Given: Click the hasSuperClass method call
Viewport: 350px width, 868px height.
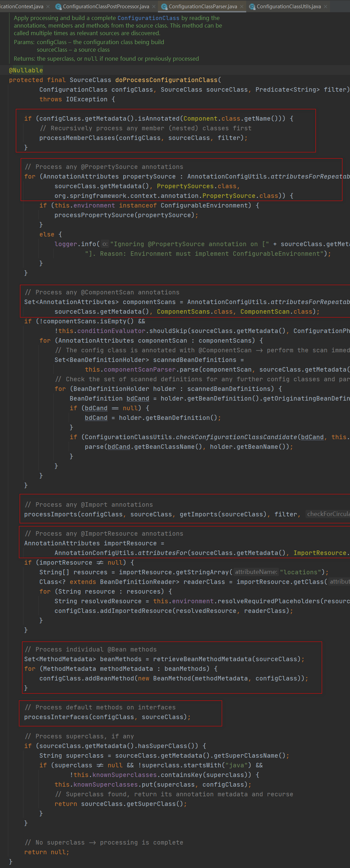Looking at the screenshot, I should coord(162,746).
